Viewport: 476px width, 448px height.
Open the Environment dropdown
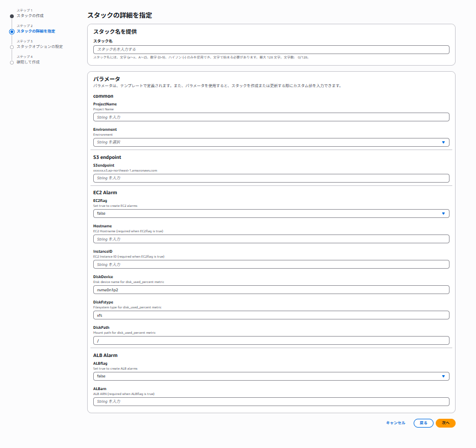pos(271,142)
